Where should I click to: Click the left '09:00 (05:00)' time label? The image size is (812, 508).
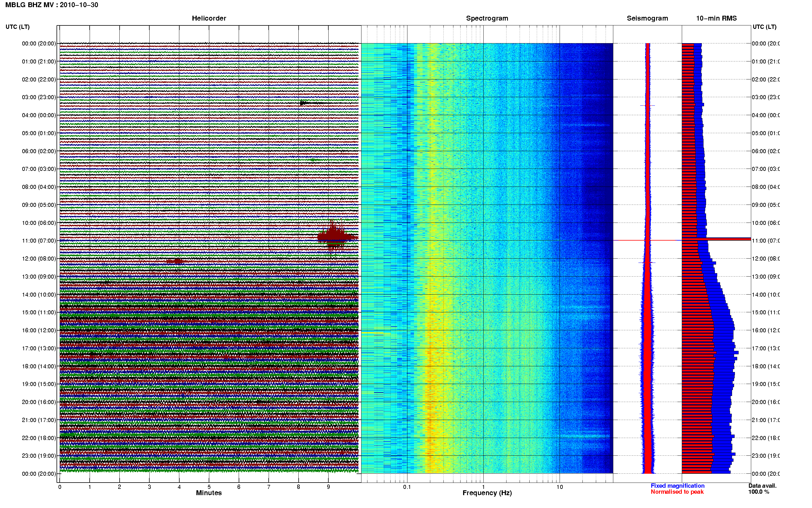point(39,205)
